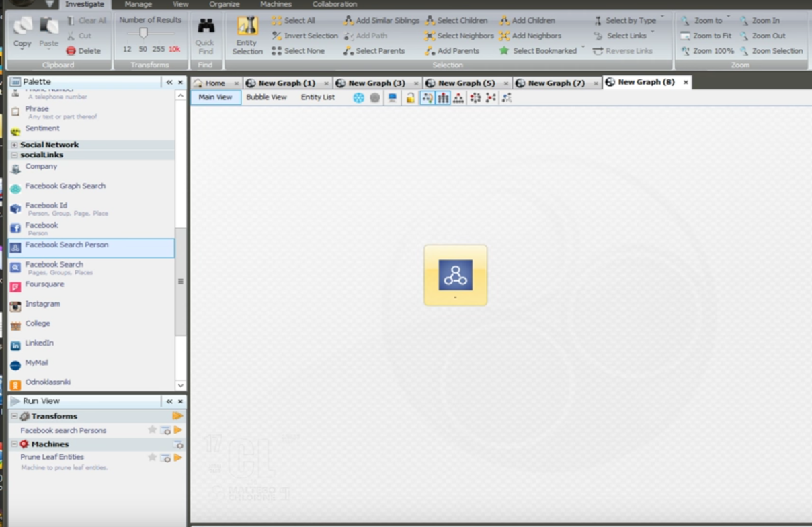The width and height of the screenshot is (812, 527).
Task: Click Select Neighbors
Action: tap(460, 36)
